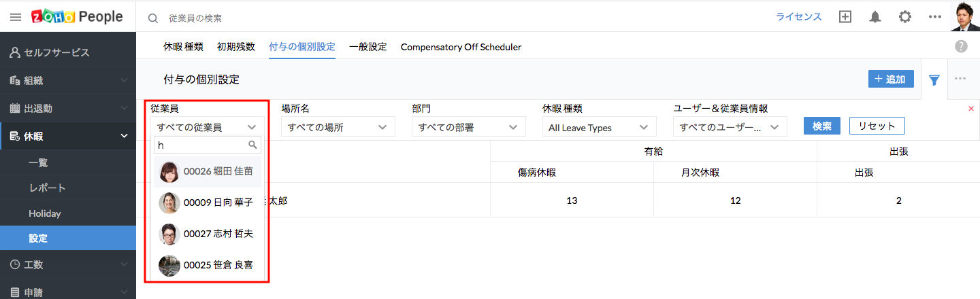Click the help question mark icon
Screen dimensions: 980x299
[x=961, y=46]
